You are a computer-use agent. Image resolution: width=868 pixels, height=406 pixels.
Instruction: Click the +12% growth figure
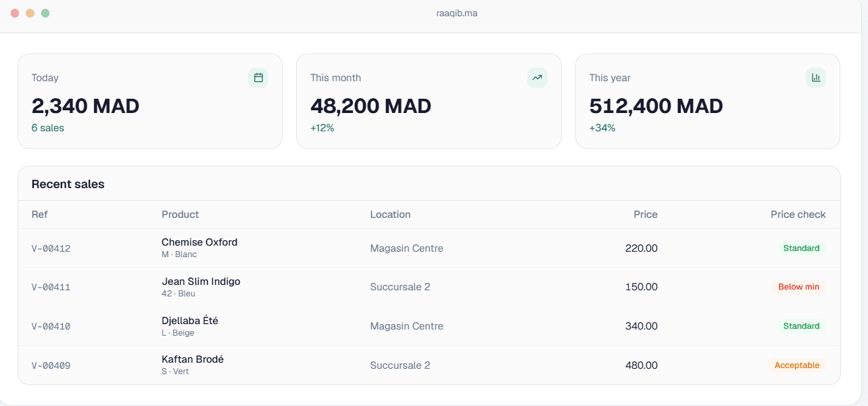click(322, 128)
